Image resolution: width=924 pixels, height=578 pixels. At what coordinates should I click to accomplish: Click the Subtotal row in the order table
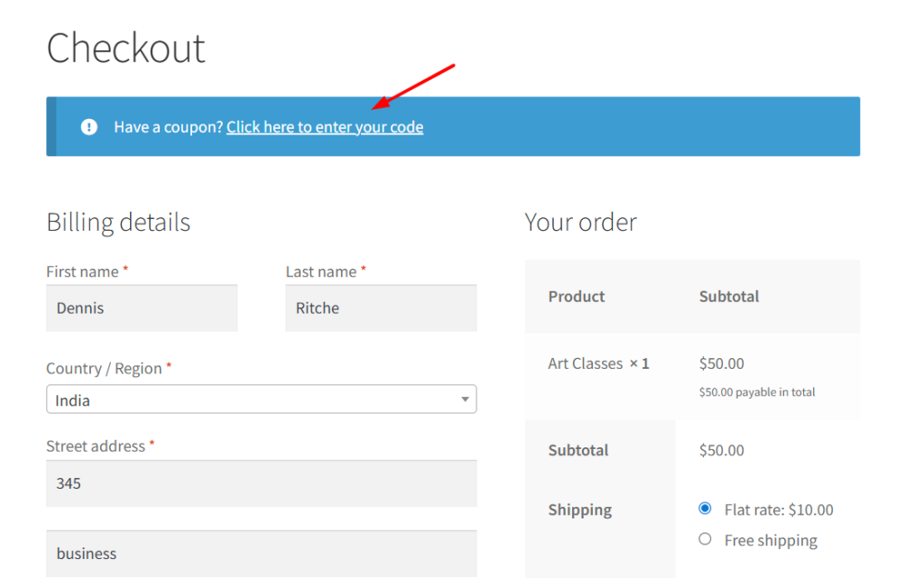(x=578, y=450)
